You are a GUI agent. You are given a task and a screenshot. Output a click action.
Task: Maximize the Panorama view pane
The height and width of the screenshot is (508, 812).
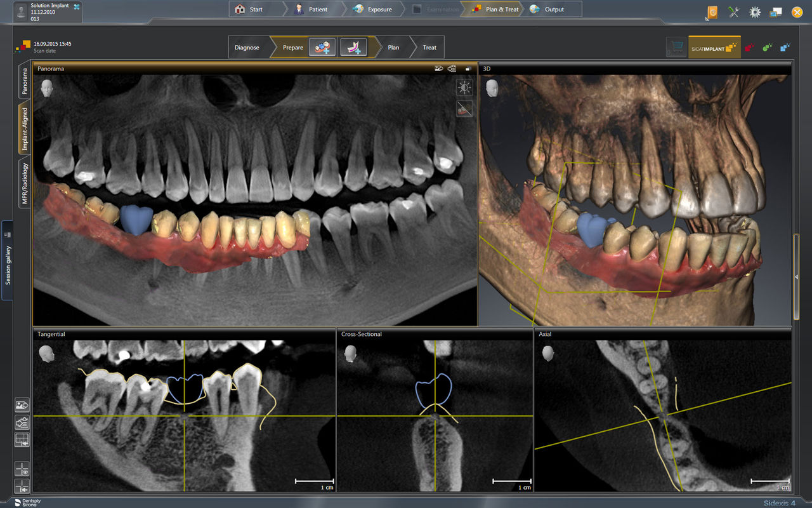(468, 69)
